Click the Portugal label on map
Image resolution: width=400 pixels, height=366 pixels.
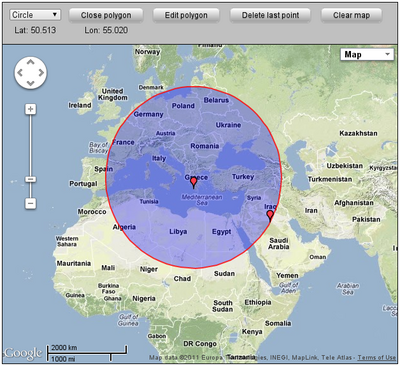(x=83, y=184)
